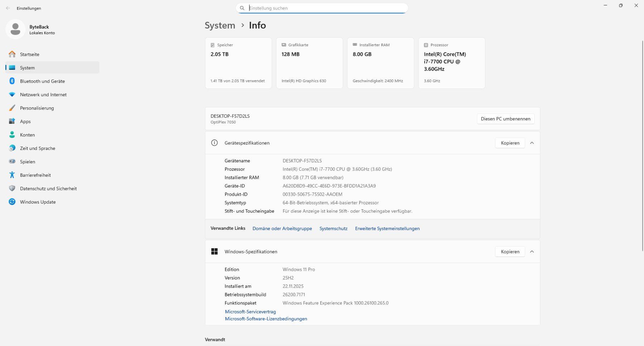
Task: Click the info icon beside Gerätespezifikationen
Action: pos(214,143)
